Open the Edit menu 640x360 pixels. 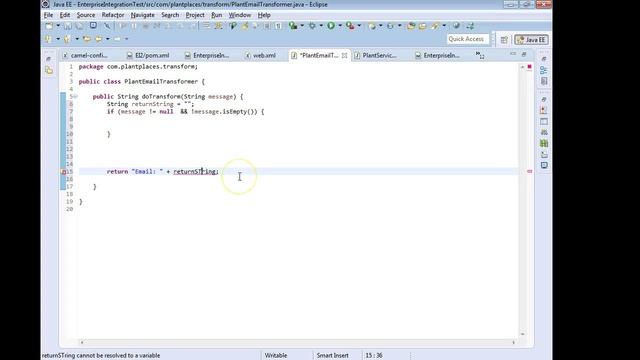point(64,15)
